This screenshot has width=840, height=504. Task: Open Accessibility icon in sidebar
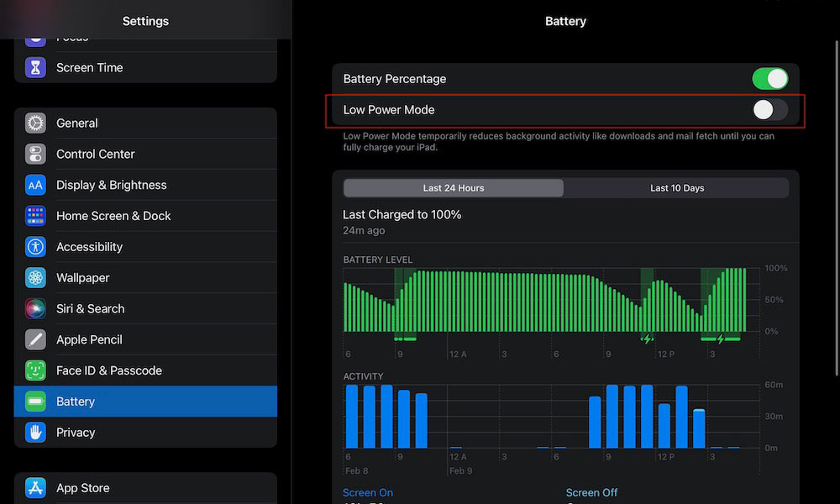35,247
